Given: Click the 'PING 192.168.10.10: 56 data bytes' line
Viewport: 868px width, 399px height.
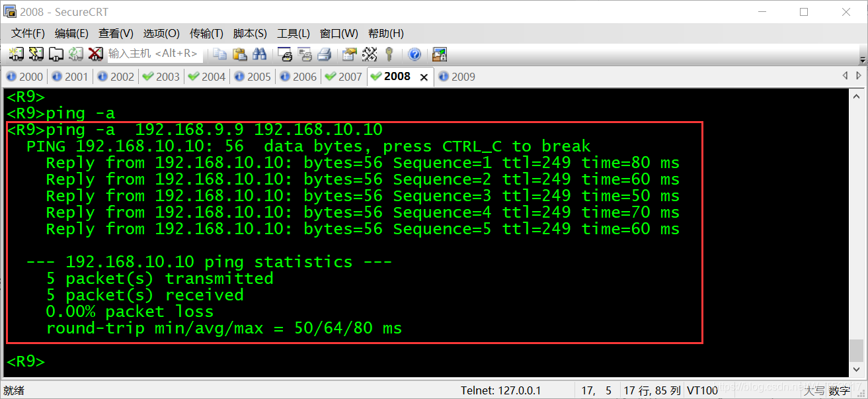Looking at the screenshot, I should [x=308, y=146].
